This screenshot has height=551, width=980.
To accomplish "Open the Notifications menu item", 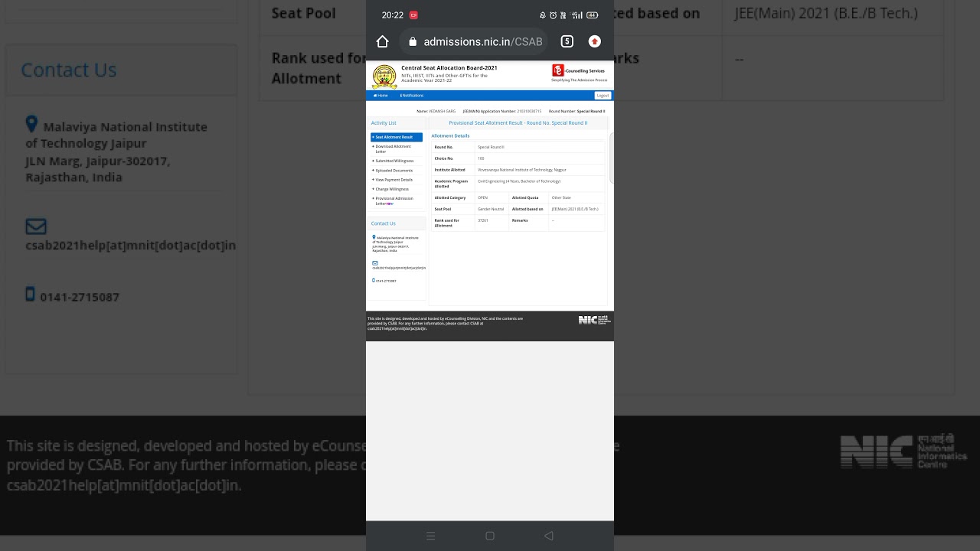I will [412, 96].
